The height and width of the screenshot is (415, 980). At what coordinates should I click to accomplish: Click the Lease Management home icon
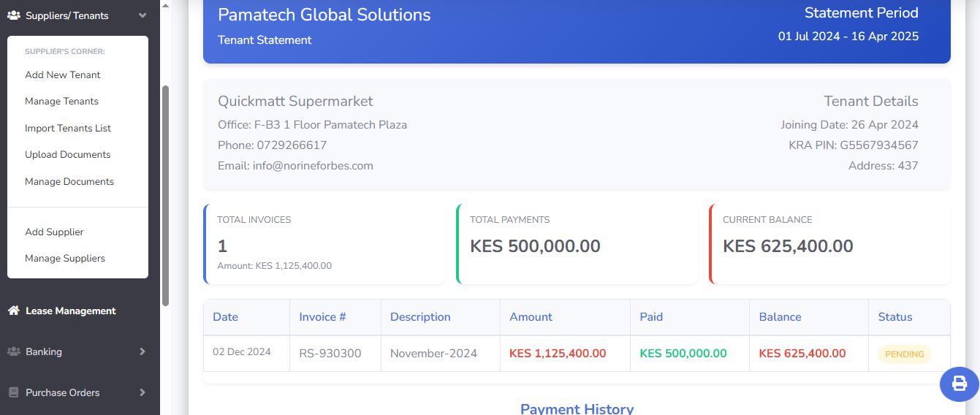tap(13, 311)
